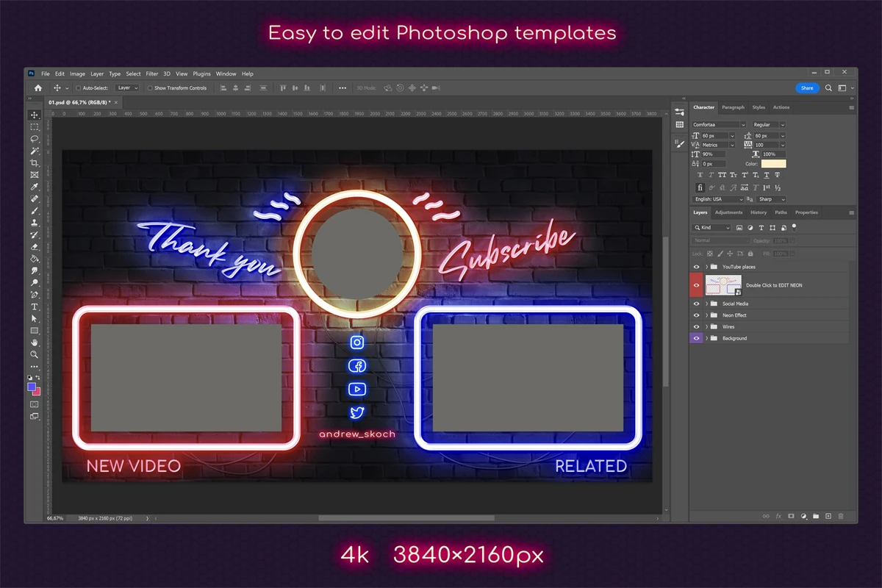Check Show Transform Controls
The image size is (882, 588).
(x=150, y=88)
